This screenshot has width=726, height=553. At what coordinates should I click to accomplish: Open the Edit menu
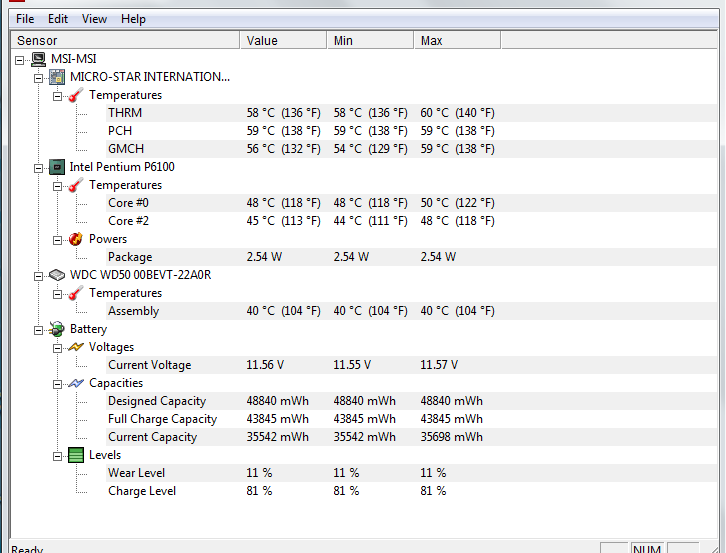58,19
